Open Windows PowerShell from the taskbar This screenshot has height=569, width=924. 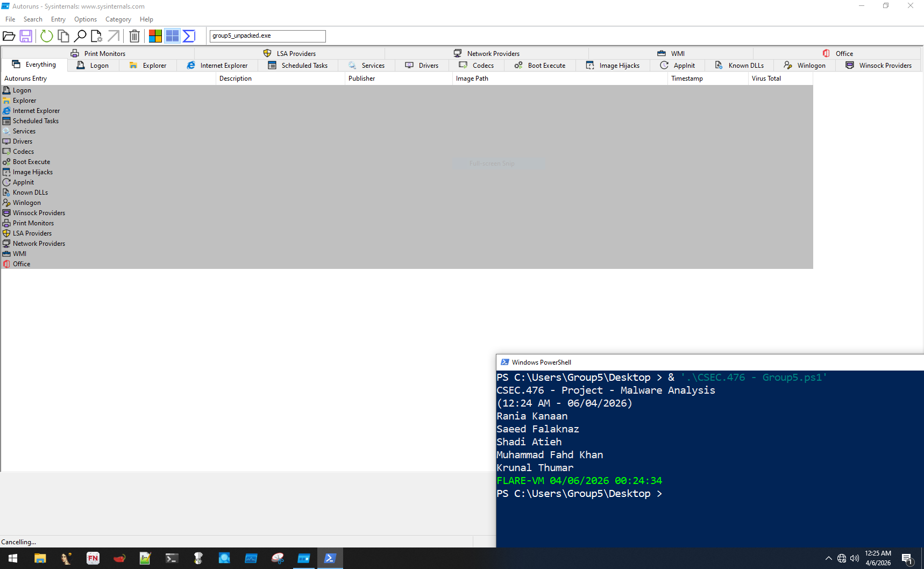(330, 558)
